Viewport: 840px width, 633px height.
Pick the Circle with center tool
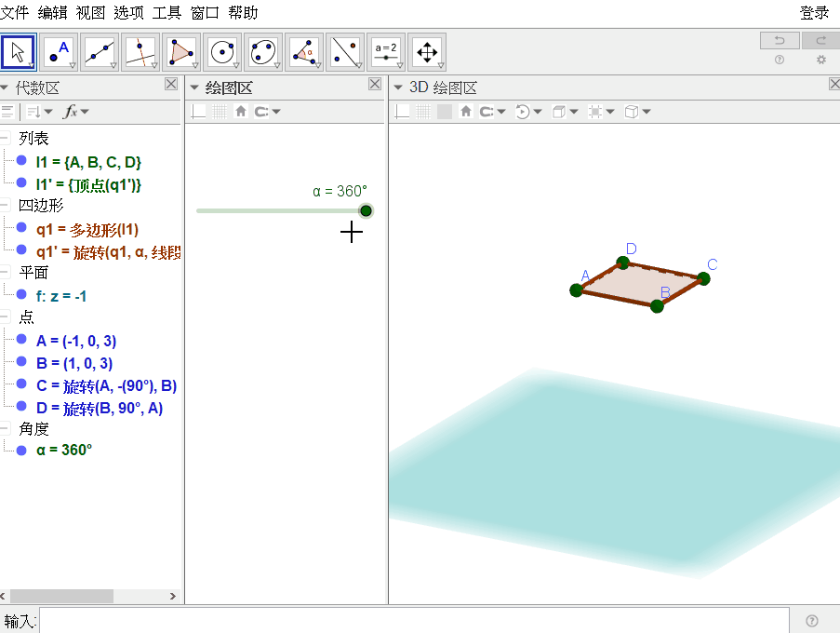222,52
